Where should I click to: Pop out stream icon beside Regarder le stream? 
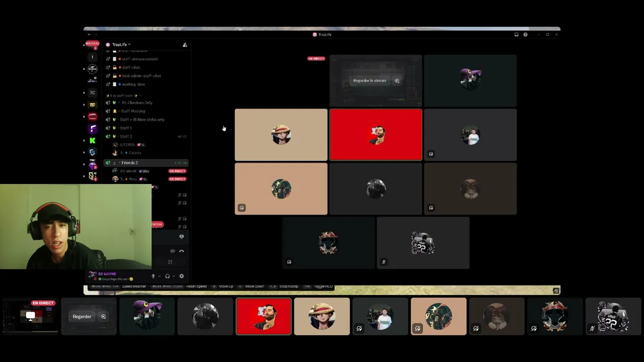click(x=397, y=80)
